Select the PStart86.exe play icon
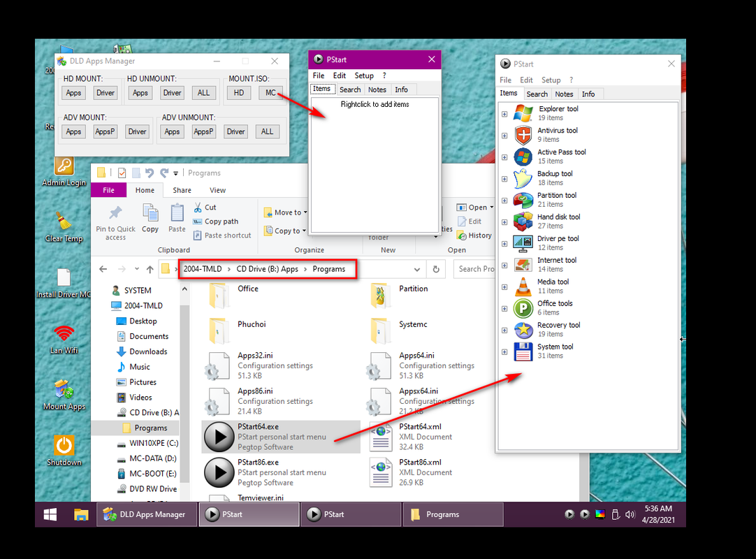756x559 pixels. click(219, 472)
